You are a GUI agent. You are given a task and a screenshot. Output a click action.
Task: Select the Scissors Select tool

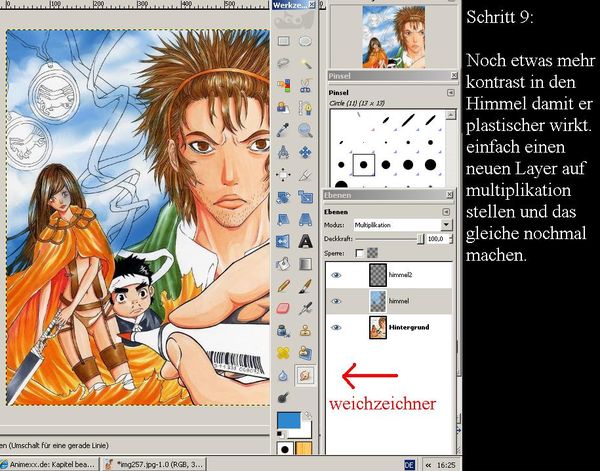click(305, 86)
